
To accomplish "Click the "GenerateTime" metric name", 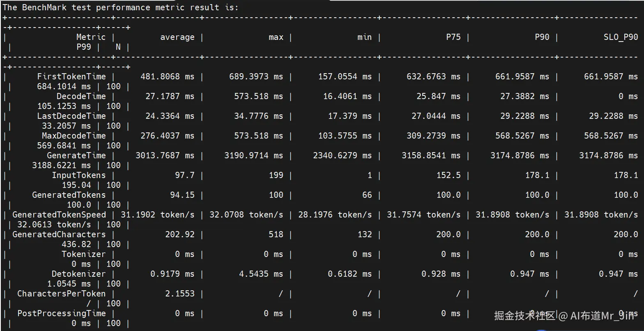I will point(76,155).
